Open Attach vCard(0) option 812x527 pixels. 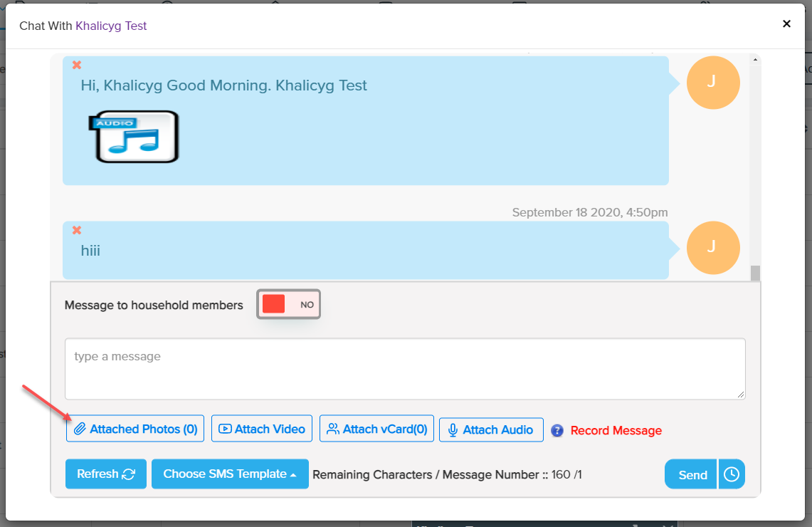point(376,429)
